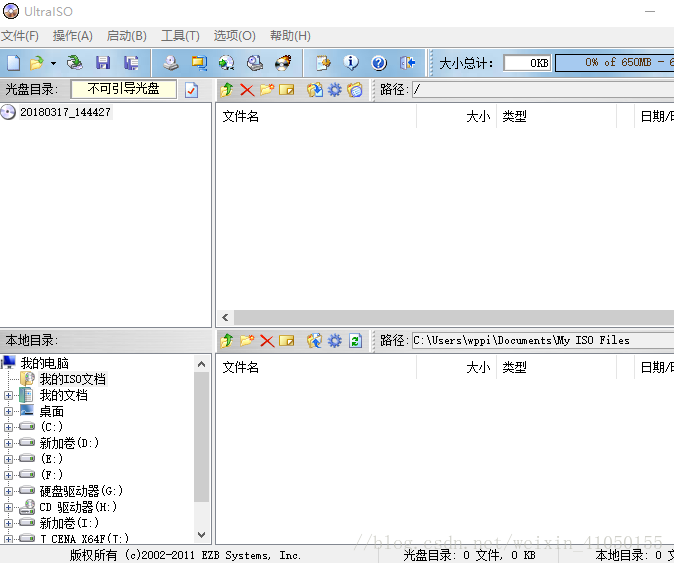
Task: Expand the 新加卷(D:) drive node
Action: 8,443
